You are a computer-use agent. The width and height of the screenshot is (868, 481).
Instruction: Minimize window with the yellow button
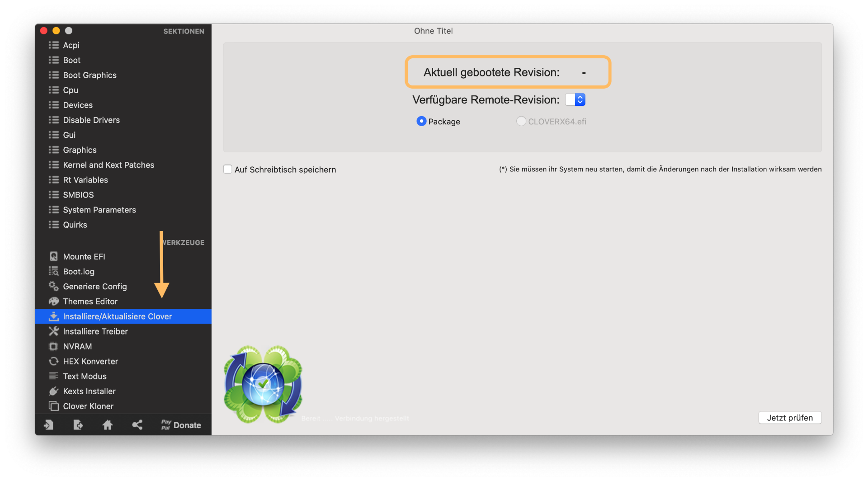pyautogui.click(x=56, y=31)
